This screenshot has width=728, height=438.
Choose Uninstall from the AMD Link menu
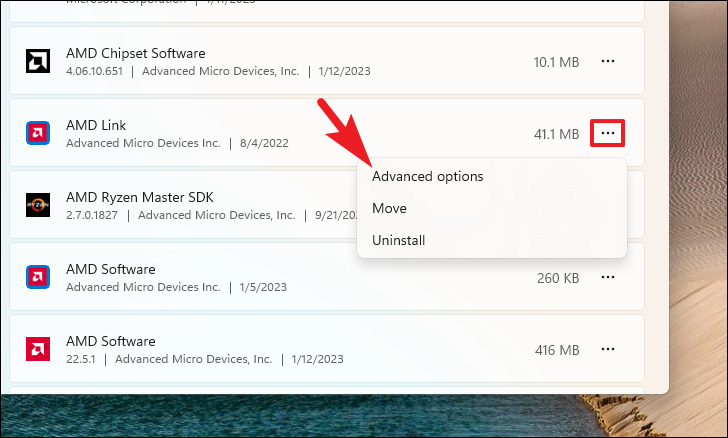(x=398, y=240)
